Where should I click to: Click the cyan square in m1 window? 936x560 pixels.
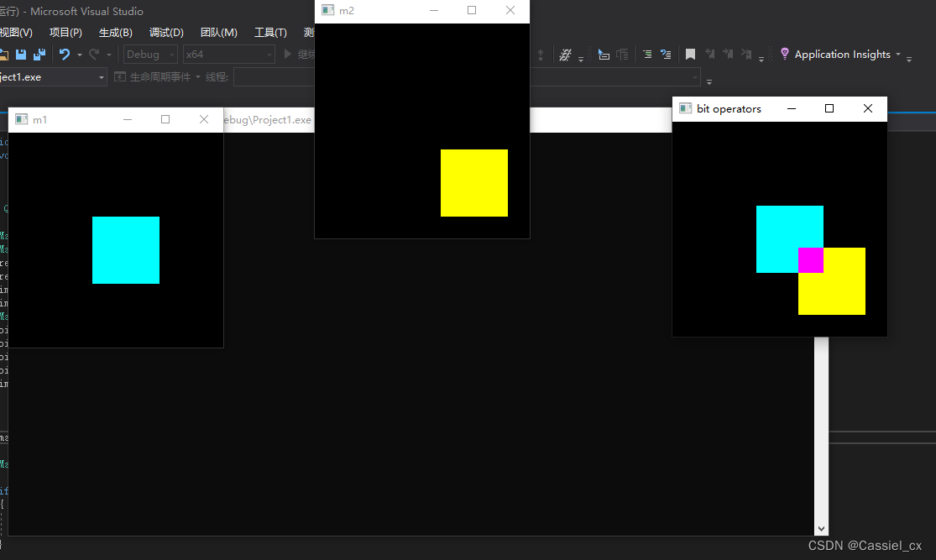click(x=126, y=250)
